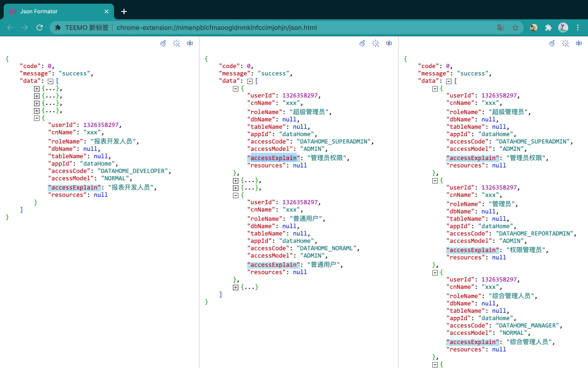The width and height of the screenshot is (588, 368).
Task: Click the split-column icon in right panel
Action: (579, 43)
